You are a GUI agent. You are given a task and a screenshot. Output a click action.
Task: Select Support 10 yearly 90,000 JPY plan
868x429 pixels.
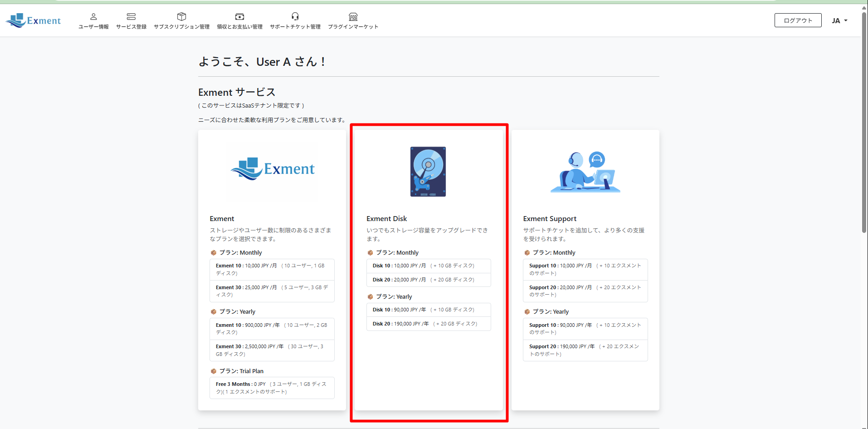(x=585, y=329)
